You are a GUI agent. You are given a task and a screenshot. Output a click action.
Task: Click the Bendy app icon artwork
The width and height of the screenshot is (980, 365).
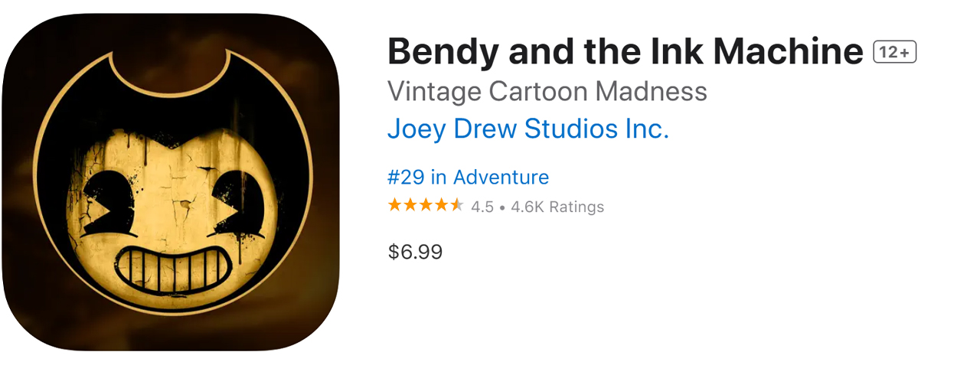tap(170, 182)
